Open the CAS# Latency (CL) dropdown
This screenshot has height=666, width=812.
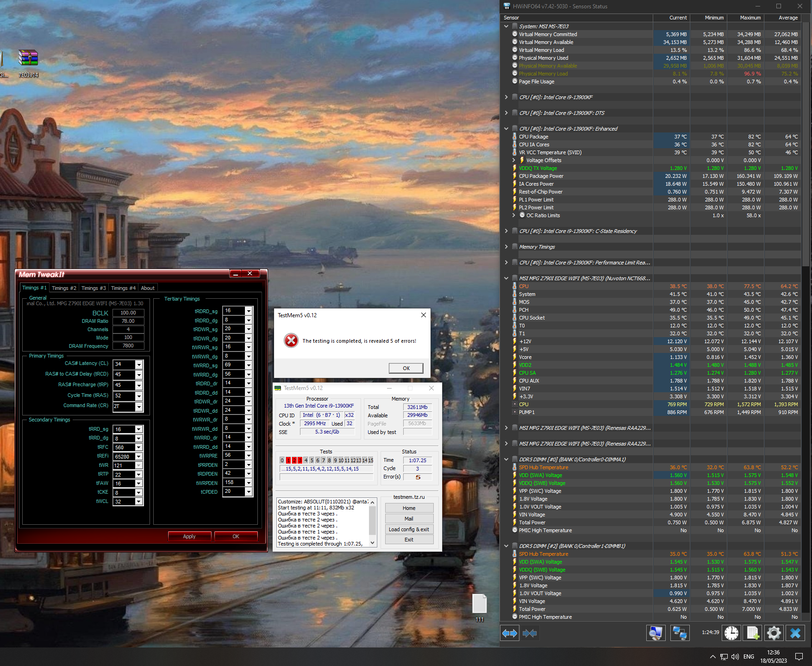click(x=138, y=364)
